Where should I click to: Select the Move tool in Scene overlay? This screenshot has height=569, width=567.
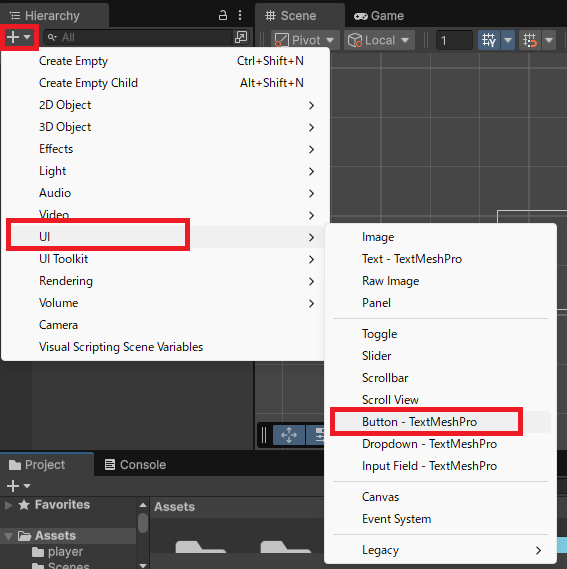click(289, 435)
